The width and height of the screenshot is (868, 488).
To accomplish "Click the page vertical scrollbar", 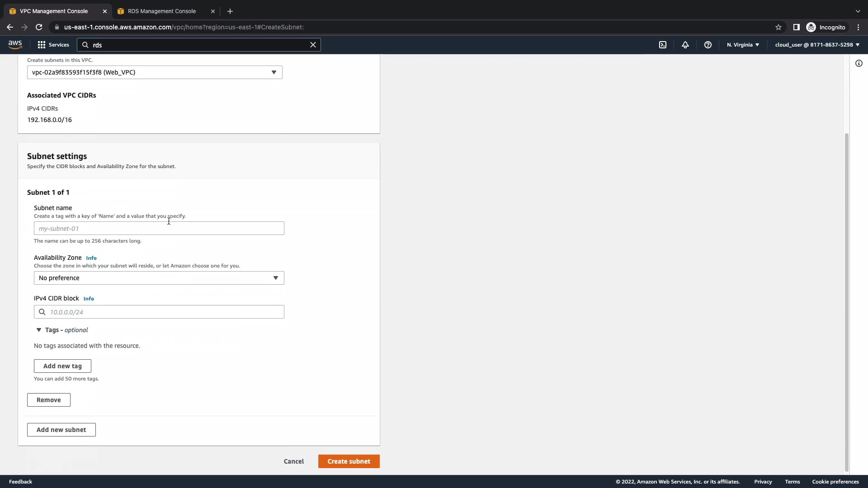I will [x=846, y=302].
